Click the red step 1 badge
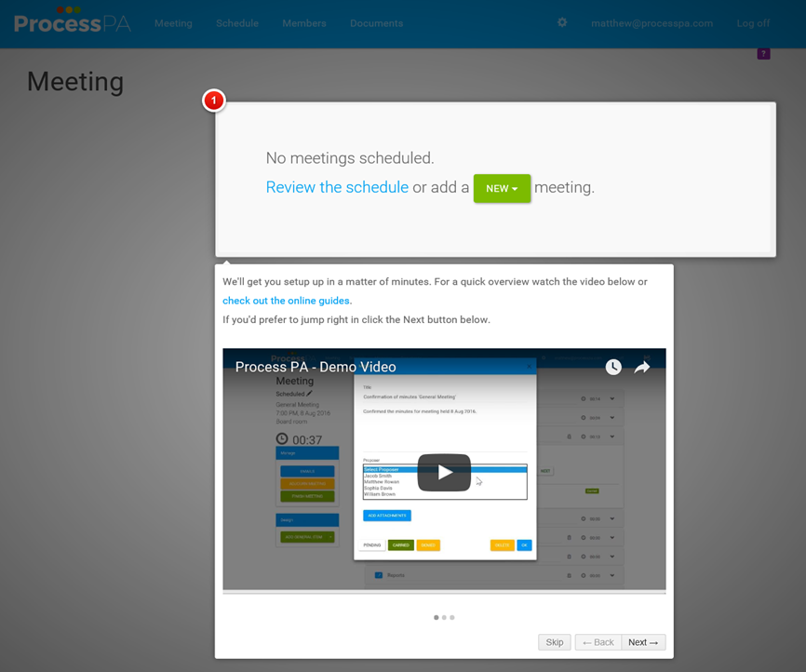 coord(214,101)
